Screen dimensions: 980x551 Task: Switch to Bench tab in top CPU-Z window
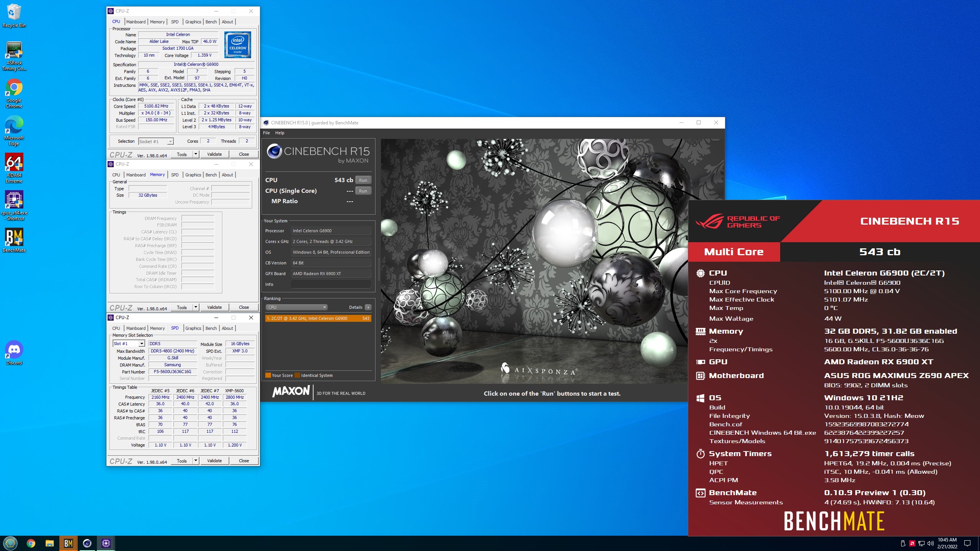(x=211, y=22)
